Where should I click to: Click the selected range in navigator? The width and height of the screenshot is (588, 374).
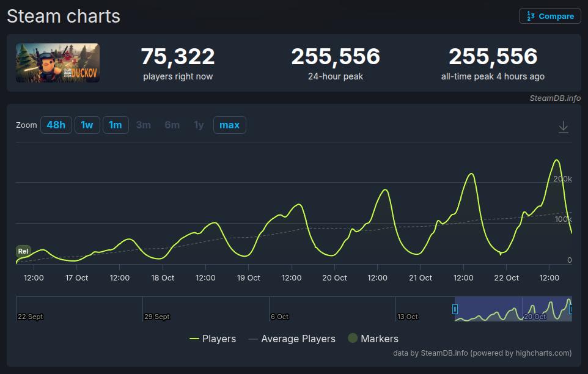(x=513, y=309)
